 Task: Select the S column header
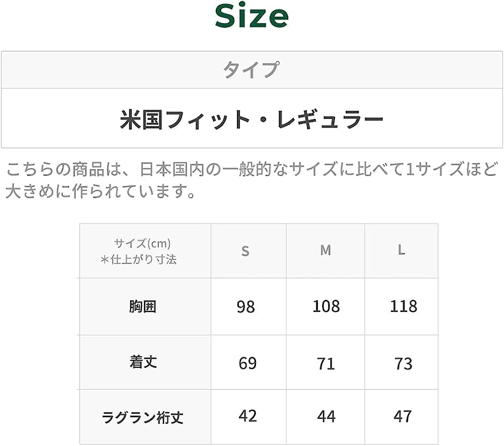click(x=245, y=251)
